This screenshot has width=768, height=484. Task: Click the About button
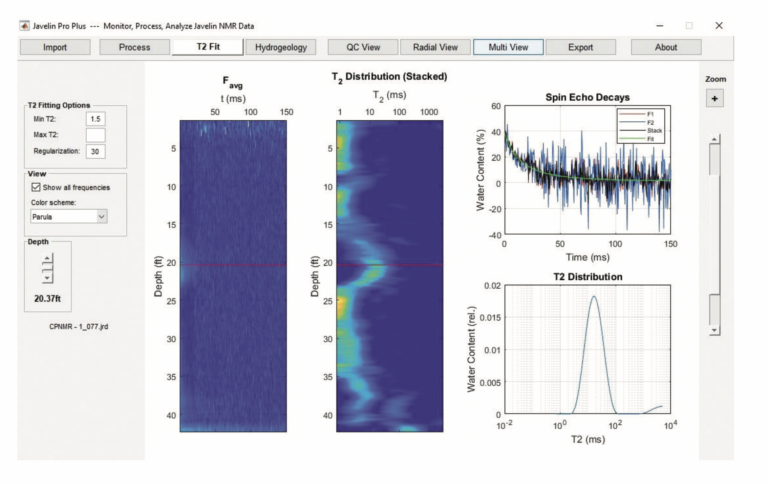point(666,47)
